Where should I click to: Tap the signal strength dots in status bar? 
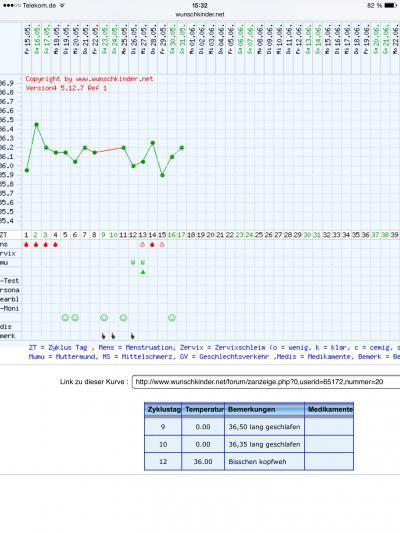11,5
